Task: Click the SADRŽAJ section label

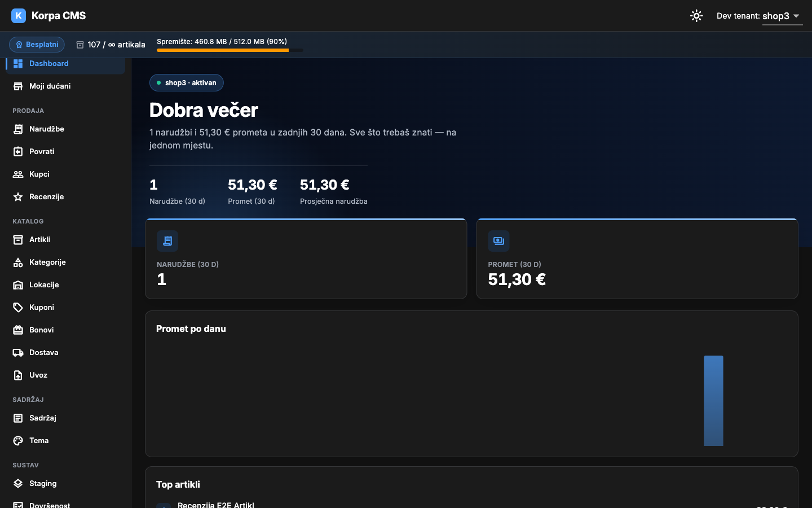Action: pos(28,400)
